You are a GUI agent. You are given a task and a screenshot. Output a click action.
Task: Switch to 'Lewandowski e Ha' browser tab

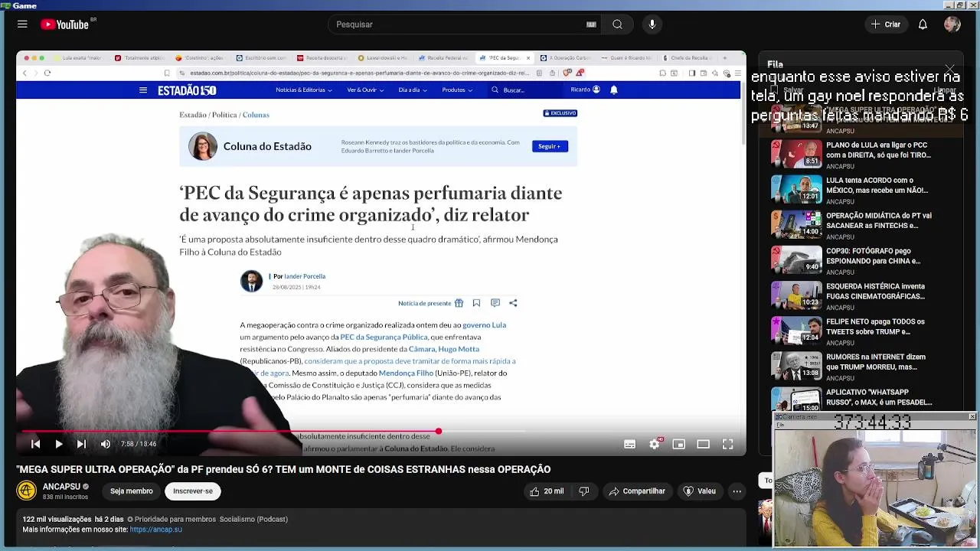point(384,58)
